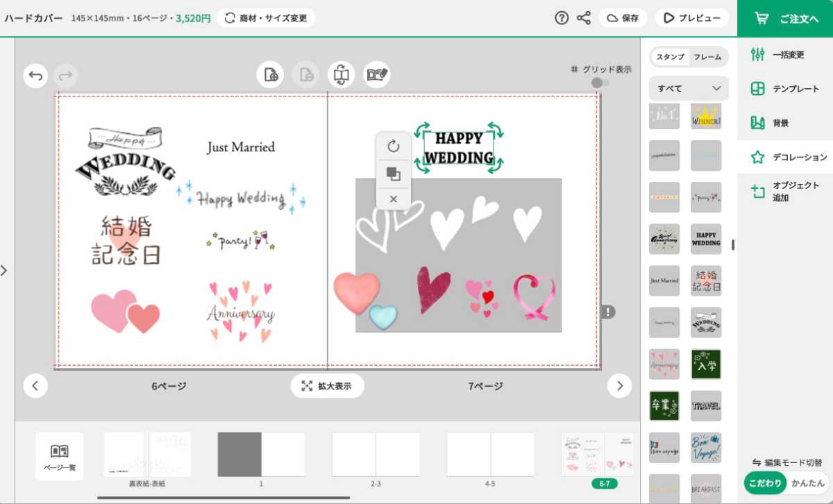Open the テンプレート menu
Image resolution: width=833 pixels, height=504 pixels.
pyautogui.click(x=786, y=89)
